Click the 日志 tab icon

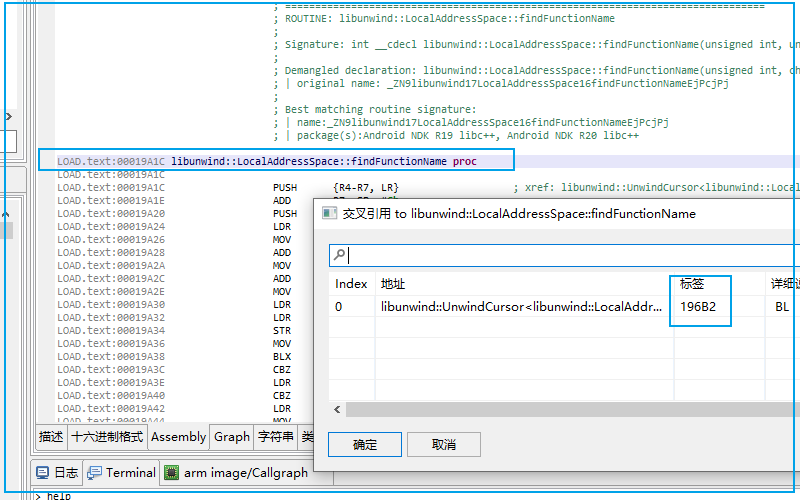[42, 473]
